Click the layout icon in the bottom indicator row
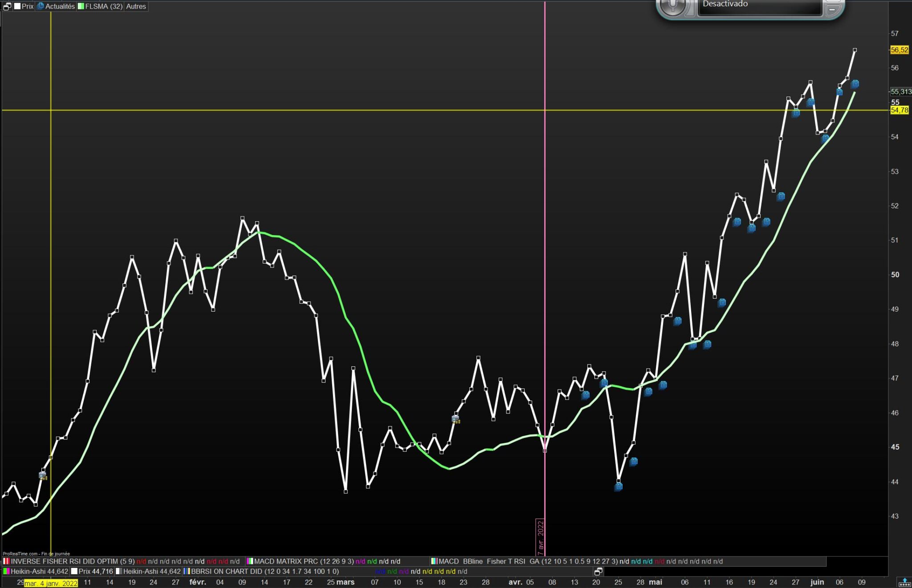The width and height of the screenshot is (912, 588). click(x=598, y=571)
